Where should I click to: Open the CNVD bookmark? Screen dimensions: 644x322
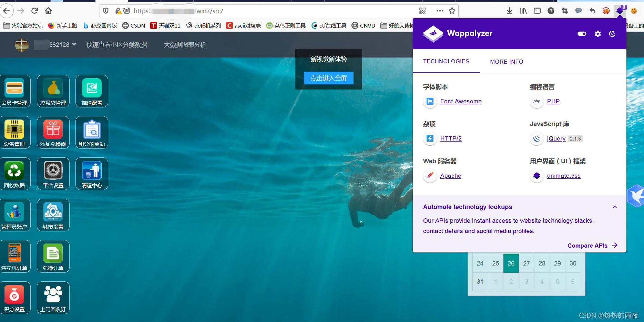(x=364, y=25)
